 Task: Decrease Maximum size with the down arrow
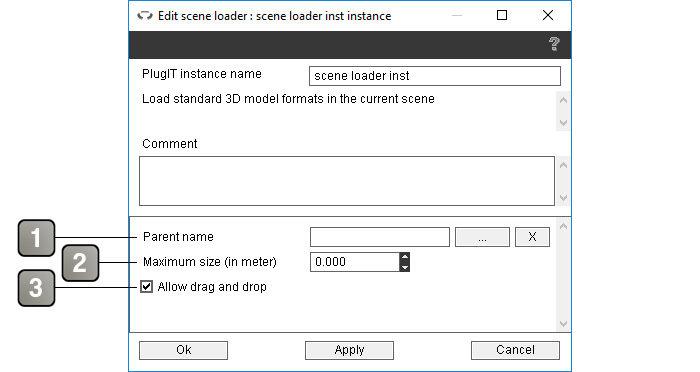pyautogui.click(x=404, y=267)
